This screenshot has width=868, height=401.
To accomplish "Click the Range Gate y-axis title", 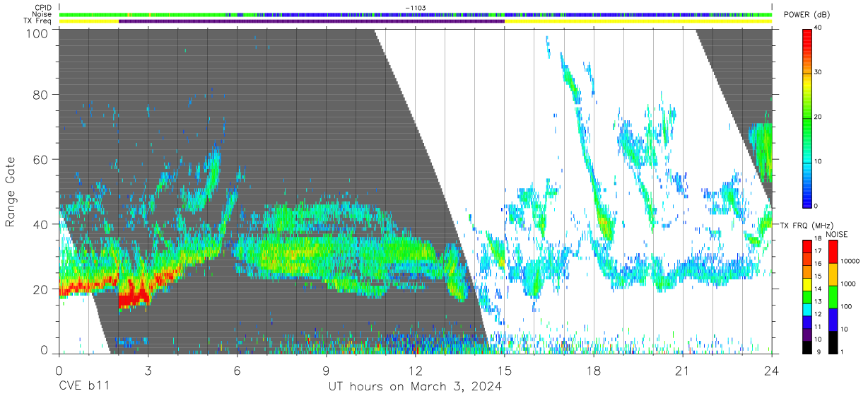I will [x=11, y=191].
